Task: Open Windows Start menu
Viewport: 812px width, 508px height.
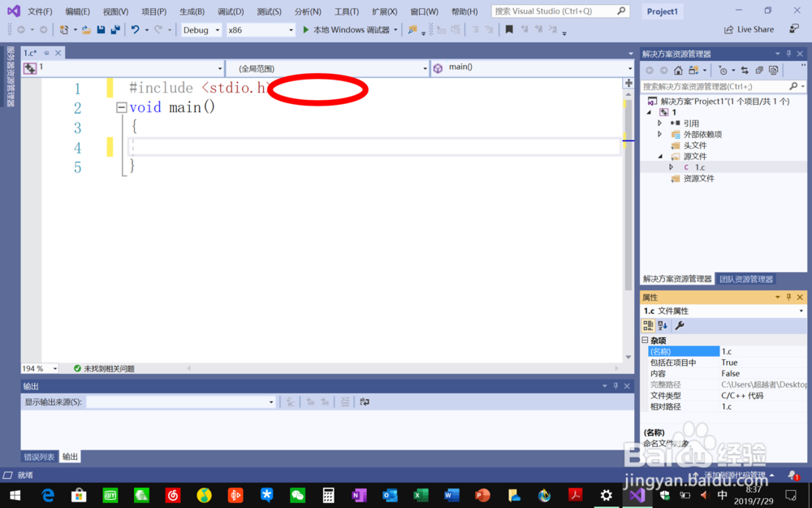Action: pos(15,496)
